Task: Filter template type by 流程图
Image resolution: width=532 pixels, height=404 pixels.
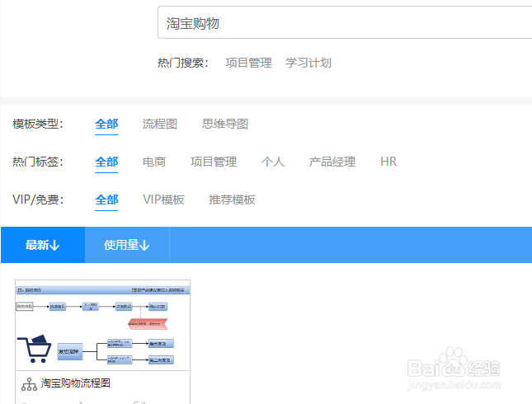Action: point(160,124)
